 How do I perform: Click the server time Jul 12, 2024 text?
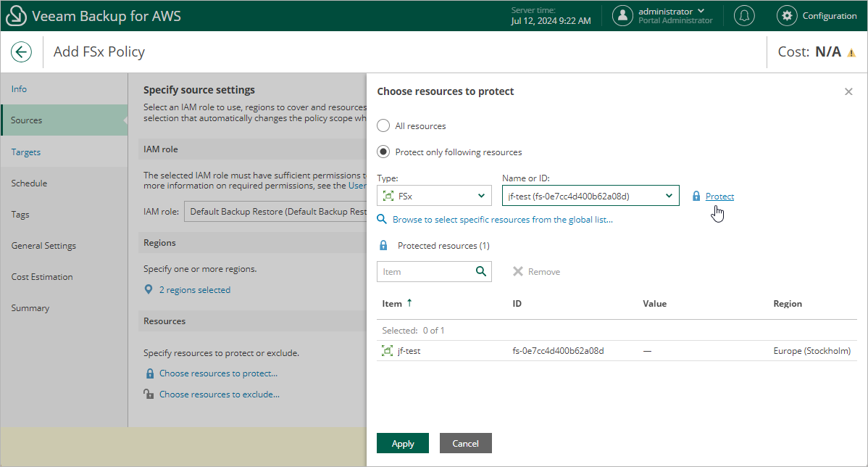(x=551, y=21)
